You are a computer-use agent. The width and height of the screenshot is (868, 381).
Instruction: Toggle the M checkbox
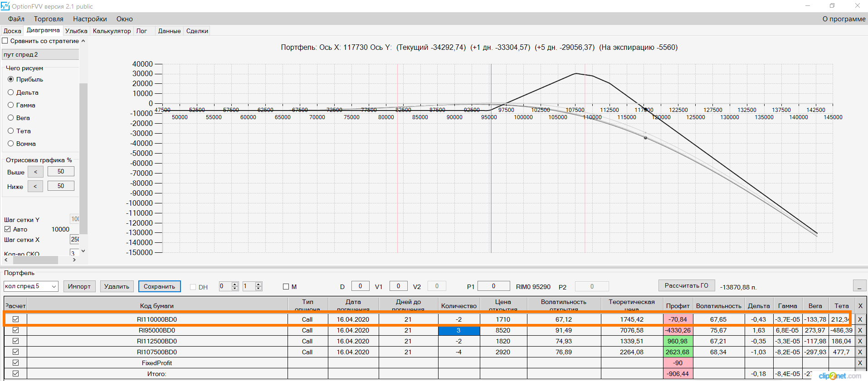(x=286, y=287)
